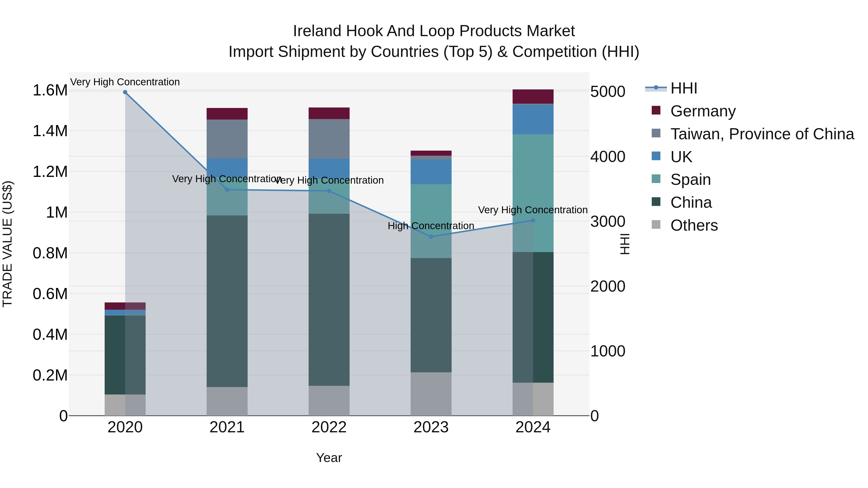Toggle Taiwan, Province of China legend entry

pyautogui.click(x=753, y=134)
